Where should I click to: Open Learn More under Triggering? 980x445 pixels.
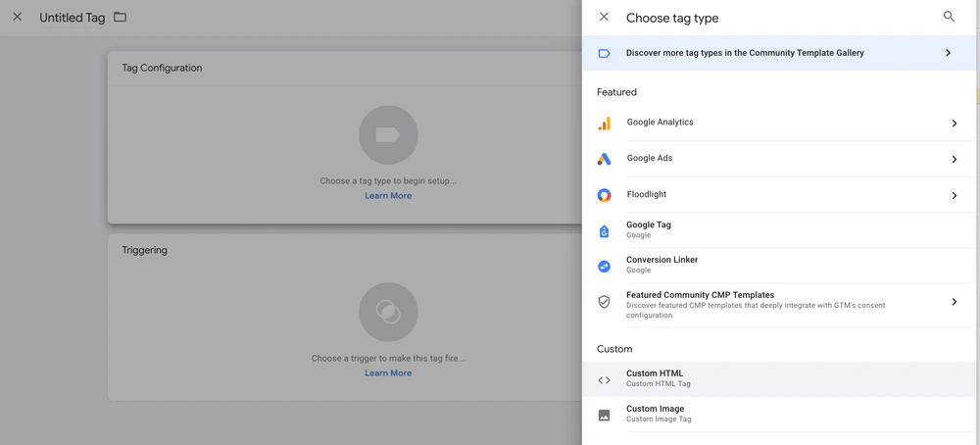point(388,373)
